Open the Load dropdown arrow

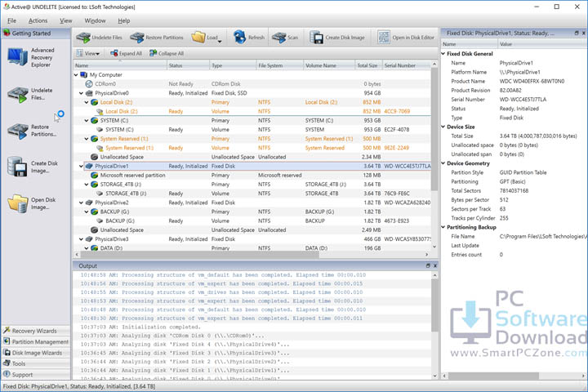point(220,41)
